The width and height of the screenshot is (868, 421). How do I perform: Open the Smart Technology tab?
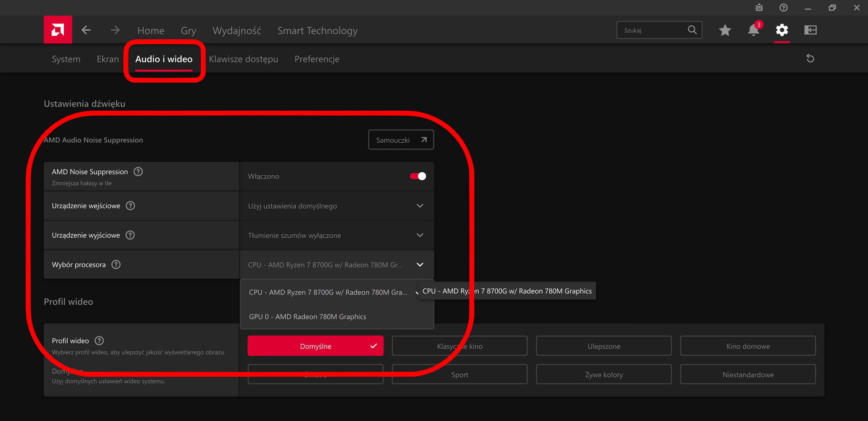click(x=317, y=31)
